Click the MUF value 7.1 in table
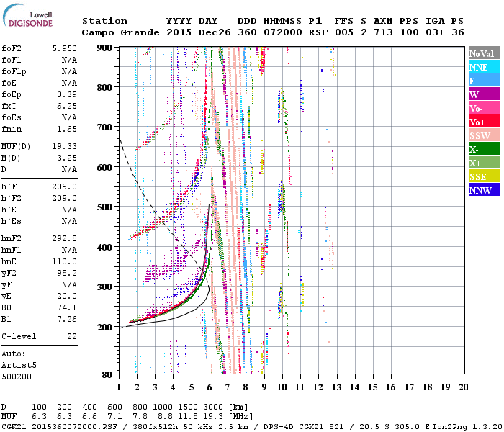The image size is (504, 432). 114,417
